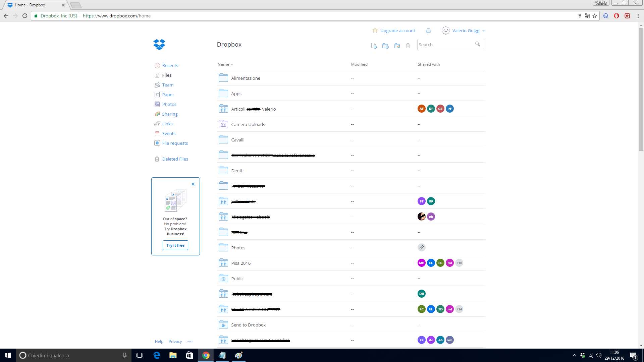644x362 pixels.
Task: Click the show deleted files trash icon
Action: coord(408,46)
